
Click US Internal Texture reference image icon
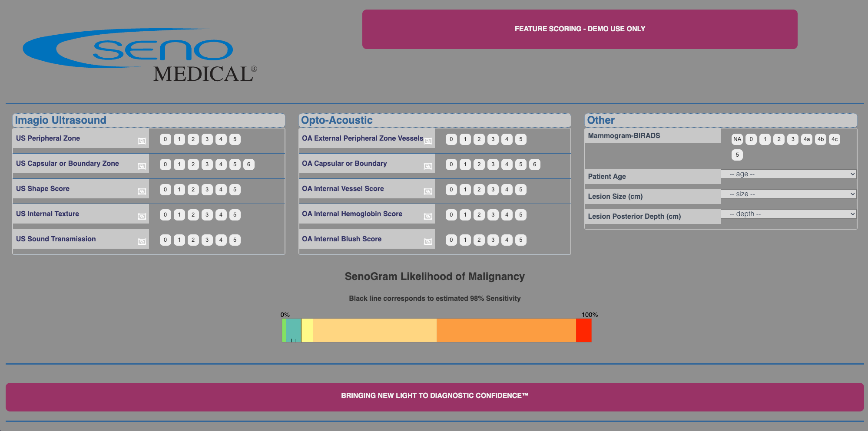[142, 217]
